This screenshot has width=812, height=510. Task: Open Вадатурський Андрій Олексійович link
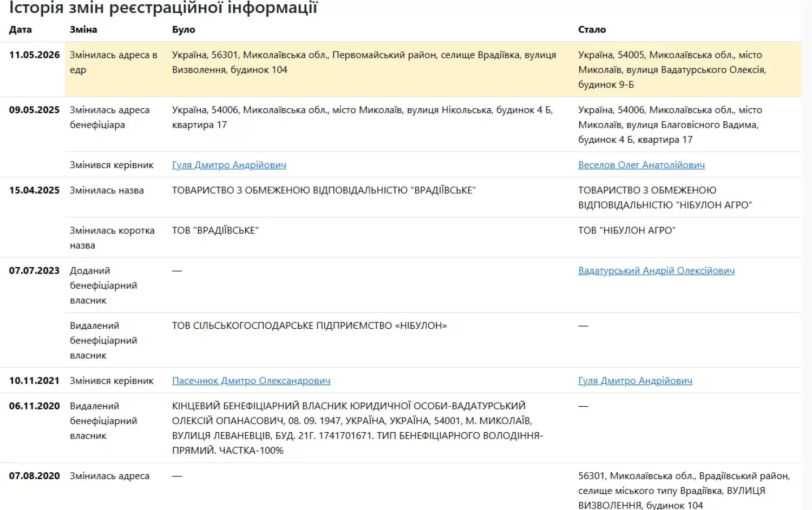[x=656, y=270]
